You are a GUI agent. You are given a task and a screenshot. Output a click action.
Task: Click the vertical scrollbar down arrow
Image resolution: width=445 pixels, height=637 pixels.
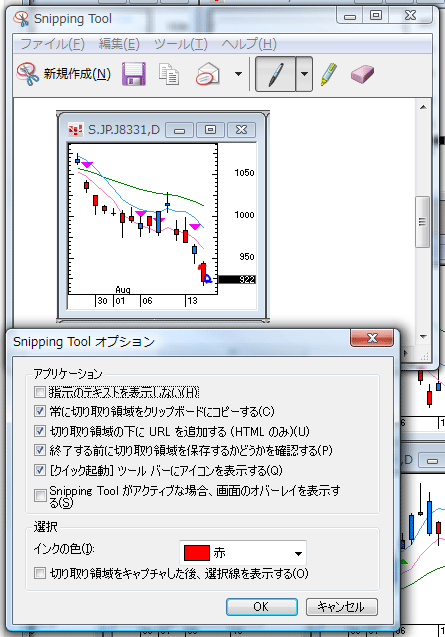click(x=423, y=337)
